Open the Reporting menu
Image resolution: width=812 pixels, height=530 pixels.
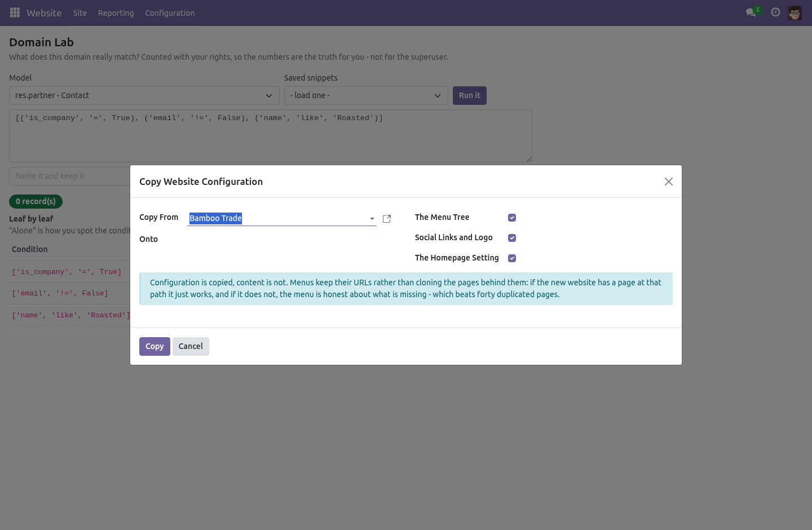pyautogui.click(x=116, y=13)
